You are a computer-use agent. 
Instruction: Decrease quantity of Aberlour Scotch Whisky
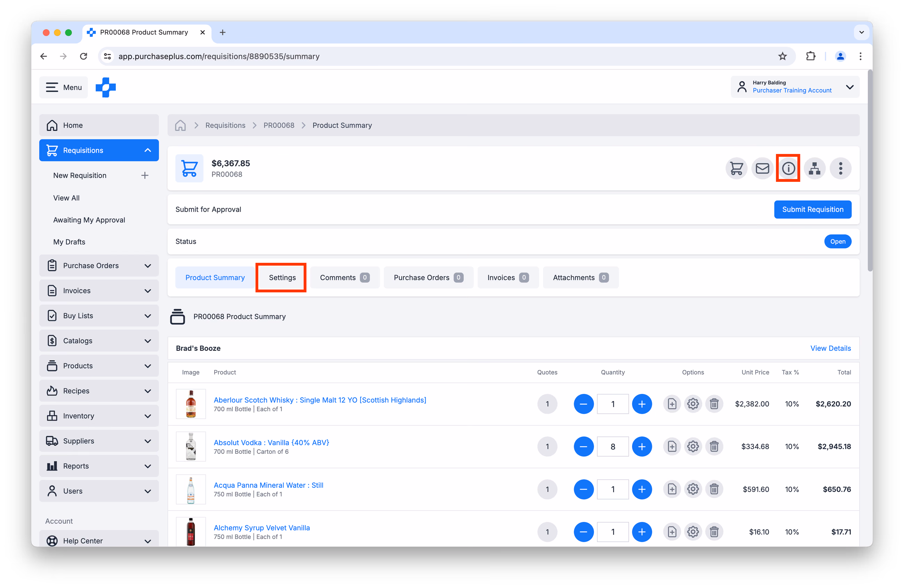coord(583,404)
